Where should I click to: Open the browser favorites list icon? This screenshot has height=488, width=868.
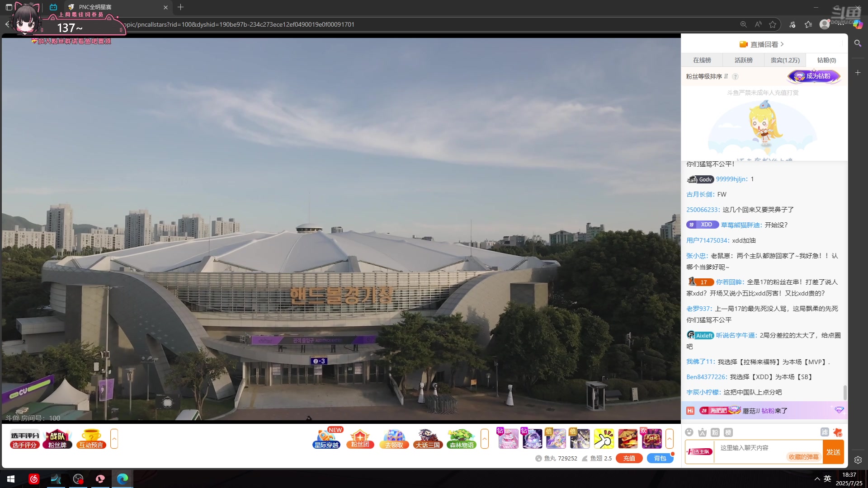click(808, 24)
